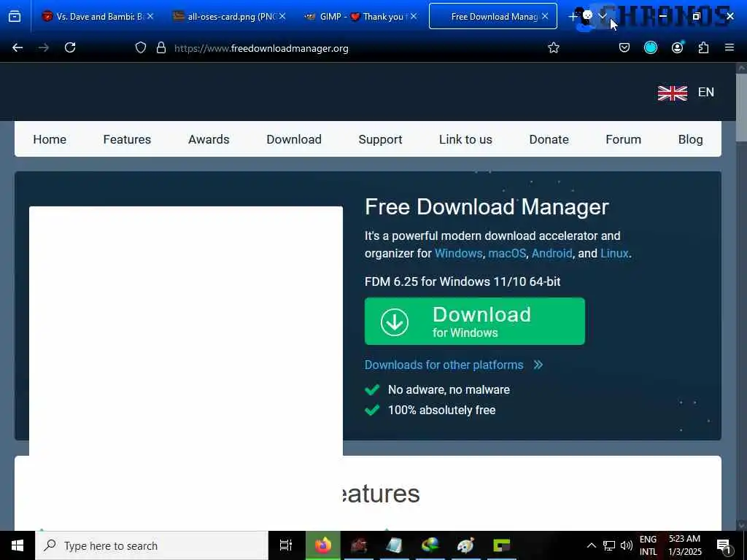Go to the Download page in the menu
The width and height of the screenshot is (747, 560).
[294, 139]
